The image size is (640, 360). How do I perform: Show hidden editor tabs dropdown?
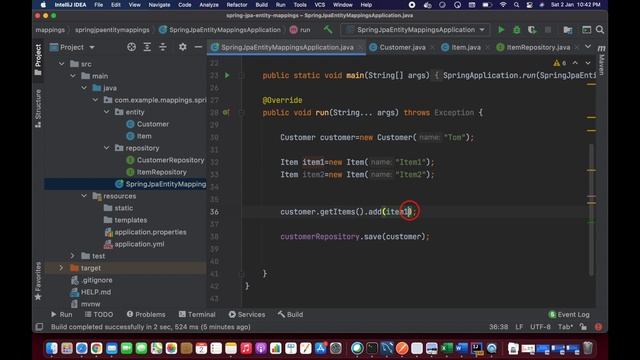coord(588,47)
